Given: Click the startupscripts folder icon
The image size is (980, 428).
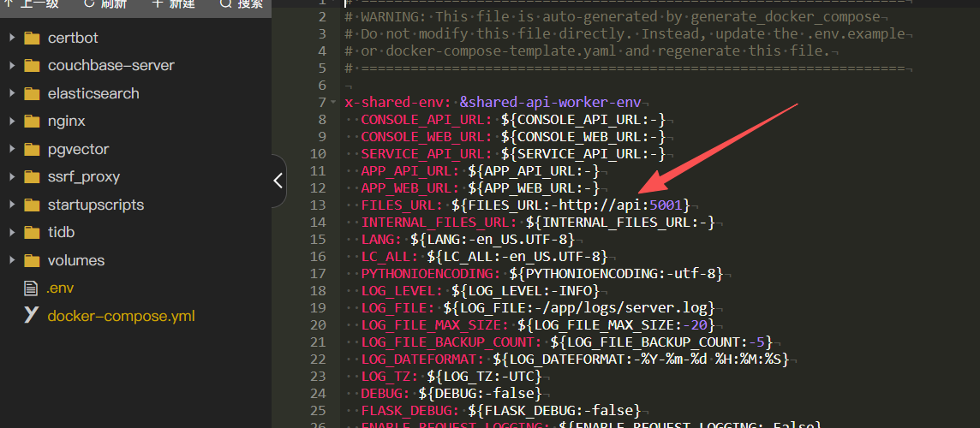Looking at the screenshot, I should click(33, 205).
